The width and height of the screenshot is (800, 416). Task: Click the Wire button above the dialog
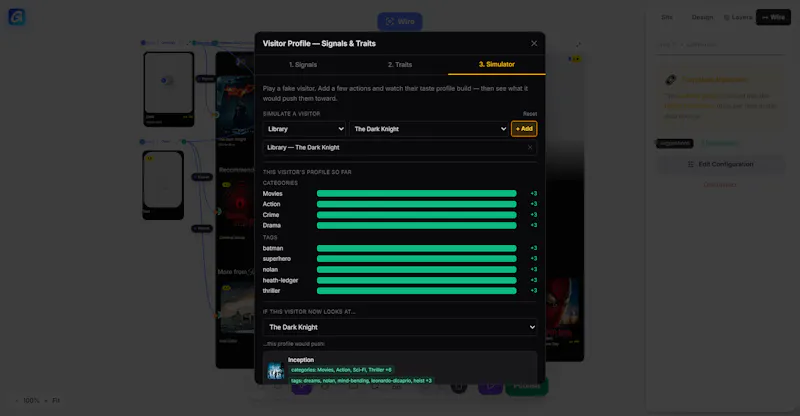pos(400,21)
